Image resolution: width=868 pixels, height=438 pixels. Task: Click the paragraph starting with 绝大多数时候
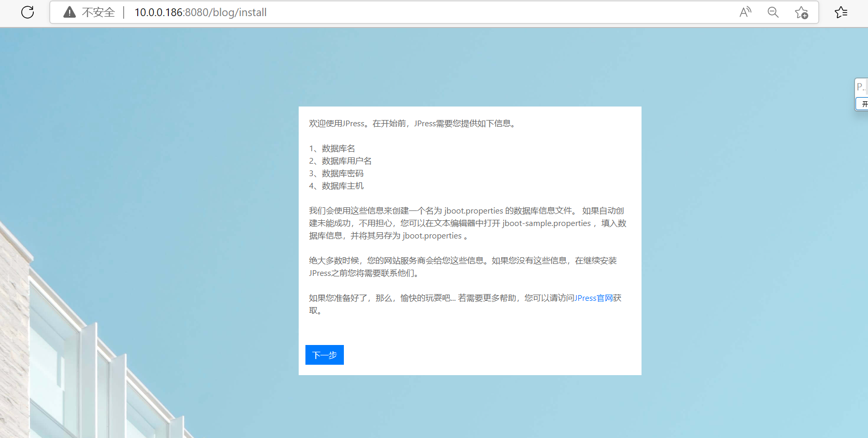pos(463,267)
